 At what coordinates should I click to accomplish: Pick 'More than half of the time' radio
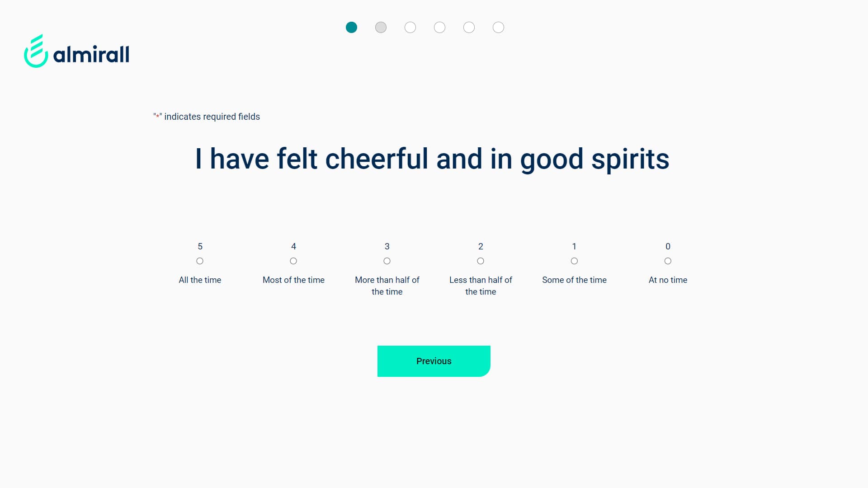point(387,261)
